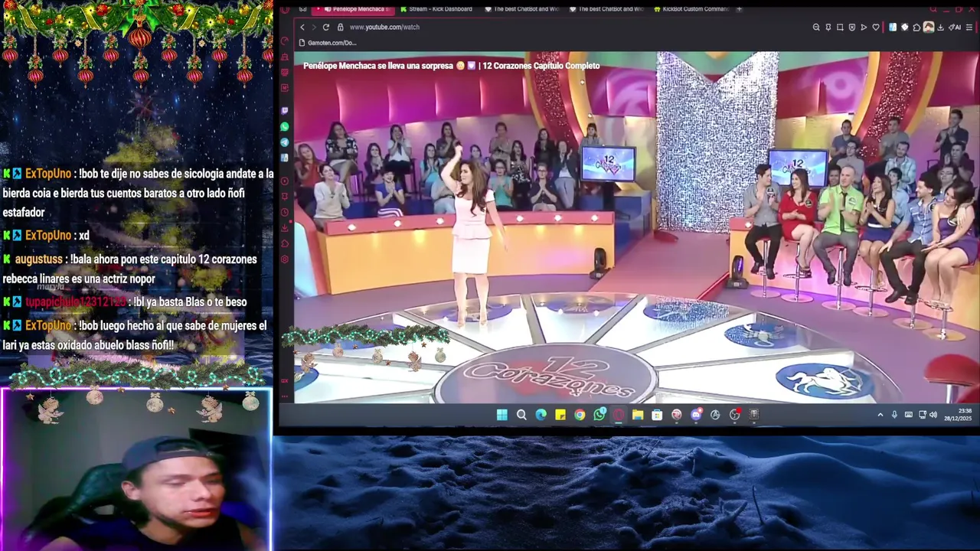Image resolution: width=980 pixels, height=551 pixels.
Task: Click the tupapichulo12312123 username in chat
Action: pos(75,302)
